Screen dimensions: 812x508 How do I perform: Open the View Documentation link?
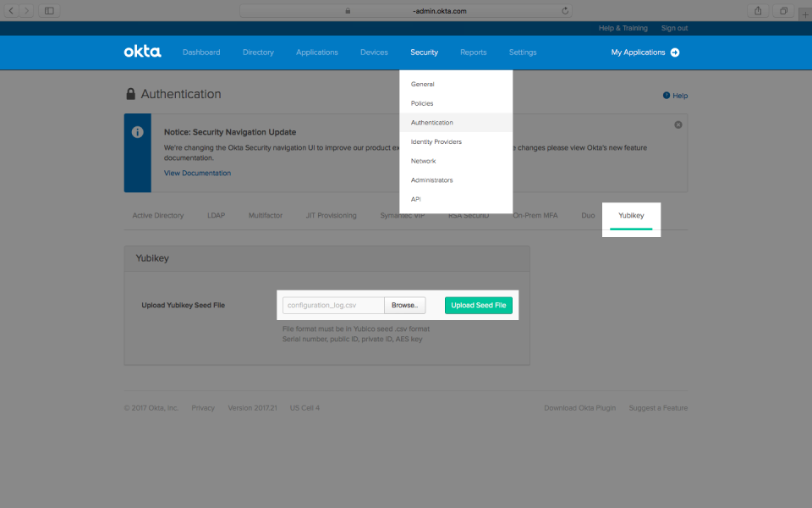pyautogui.click(x=197, y=173)
